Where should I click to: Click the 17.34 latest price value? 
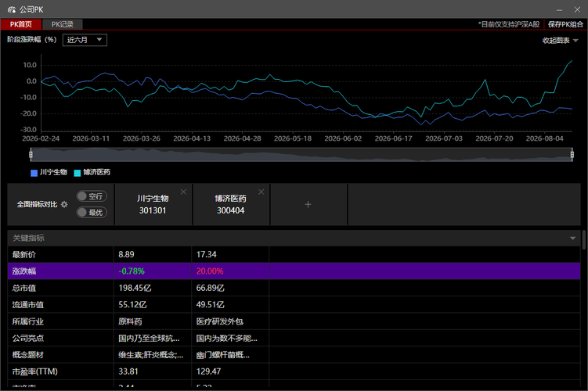click(x=206, y=255)
